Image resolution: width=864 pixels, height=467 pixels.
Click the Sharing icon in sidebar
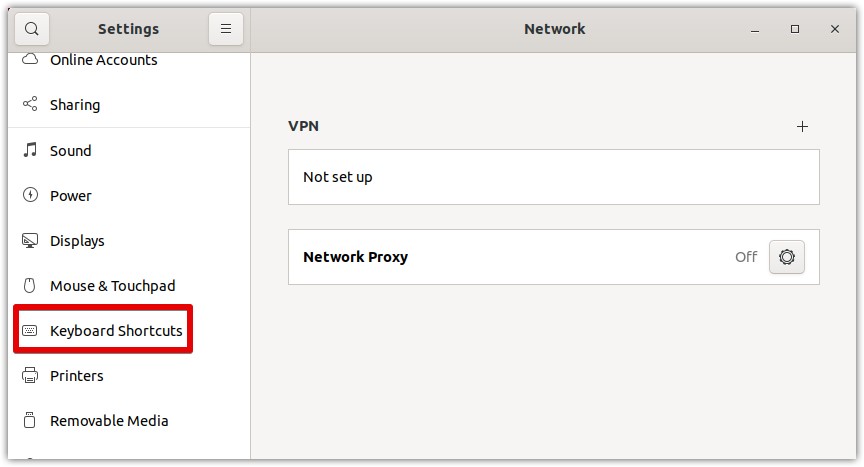tap(30, 105)
